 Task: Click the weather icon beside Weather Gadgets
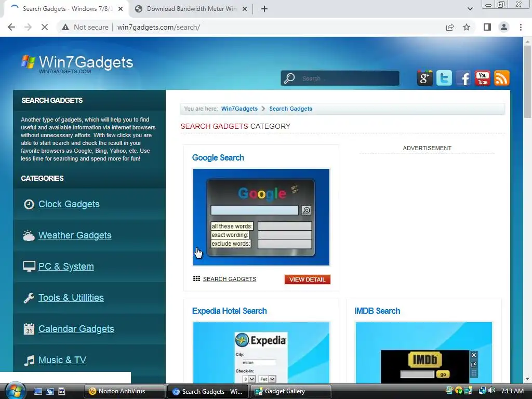[29, 235]
